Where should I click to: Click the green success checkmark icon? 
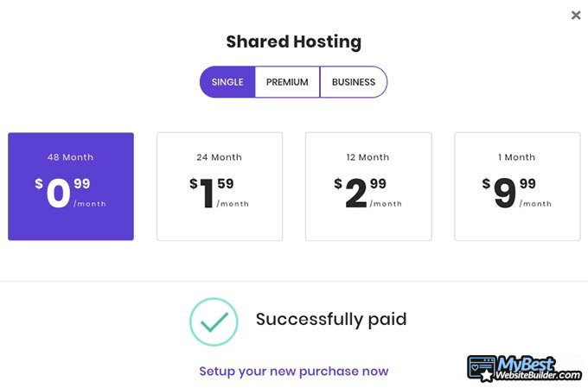pos(214,321)
